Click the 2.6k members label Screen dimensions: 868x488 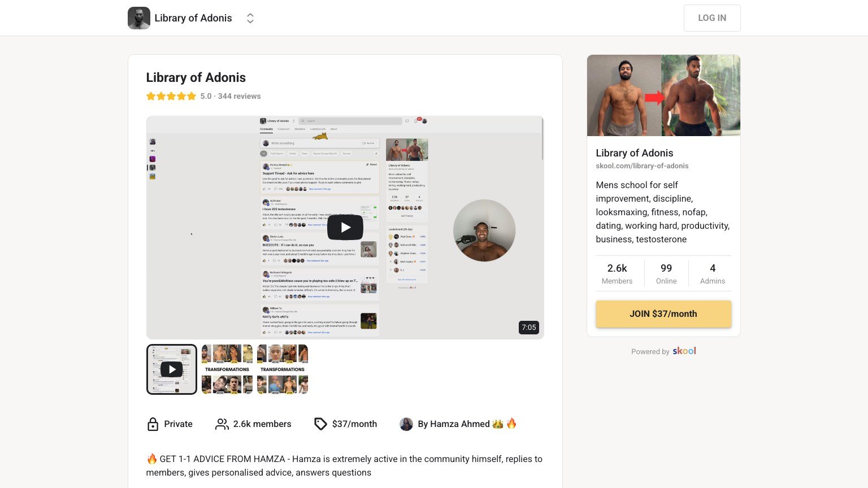click(262, 424)
